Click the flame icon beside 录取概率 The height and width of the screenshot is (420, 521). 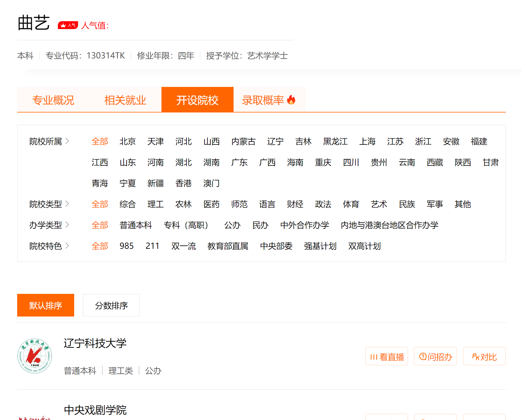click(x=291, y=100)
